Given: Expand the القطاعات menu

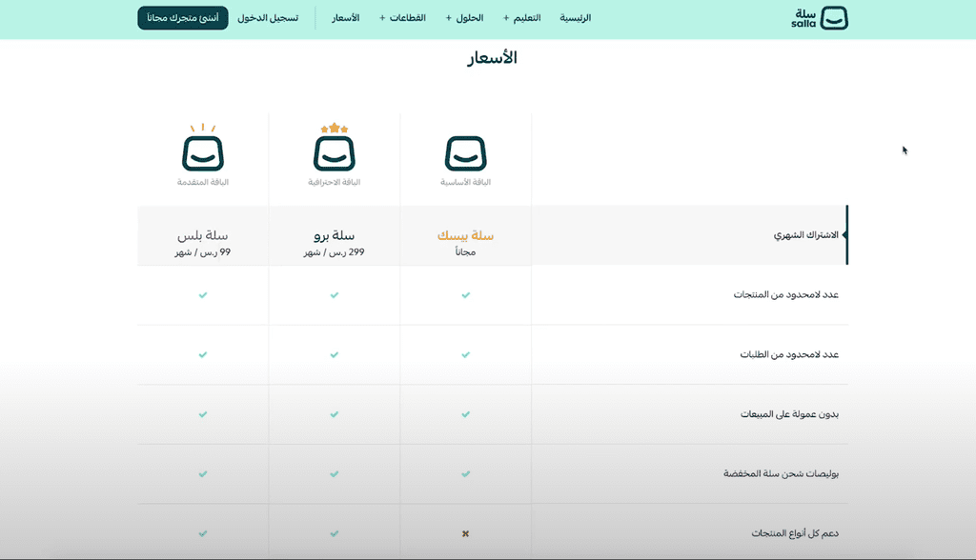Looking at the screenshot, I should (x=403, y=18).
